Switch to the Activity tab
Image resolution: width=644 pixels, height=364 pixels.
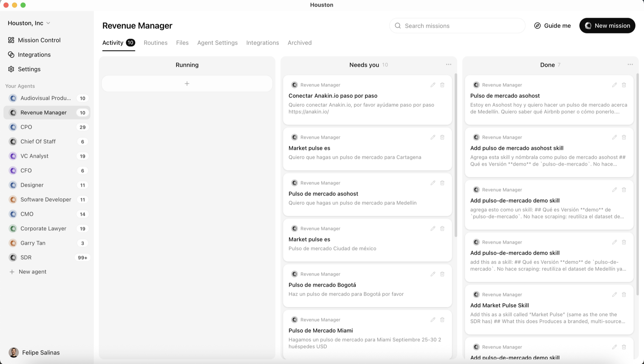pos(118,43)
